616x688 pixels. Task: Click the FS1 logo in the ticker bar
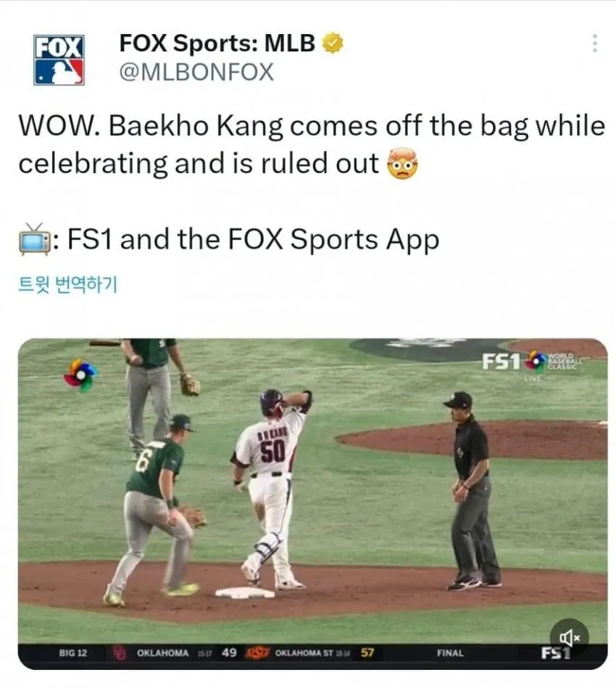coord(556,653)
